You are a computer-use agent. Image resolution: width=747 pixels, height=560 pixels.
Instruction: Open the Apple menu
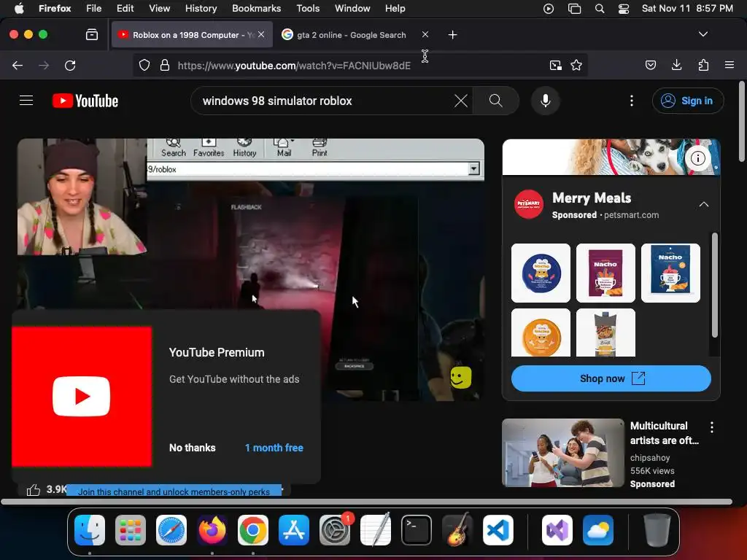click(19, 8)
